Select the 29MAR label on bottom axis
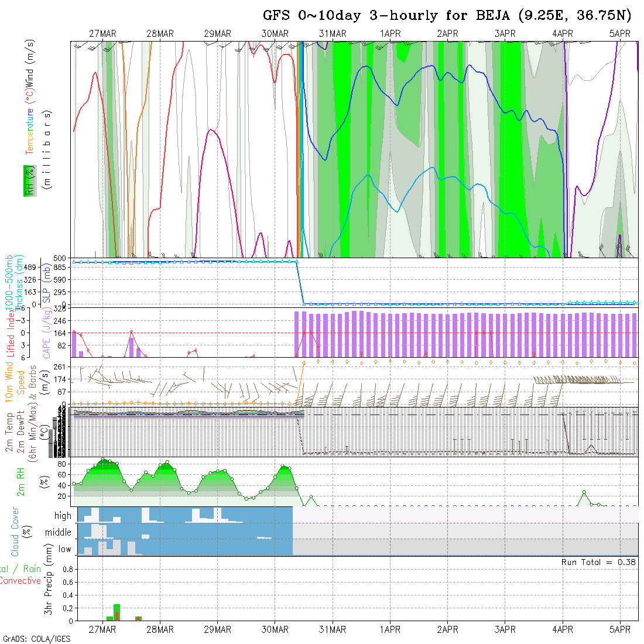The image size is (644, 644). [217, 629]
